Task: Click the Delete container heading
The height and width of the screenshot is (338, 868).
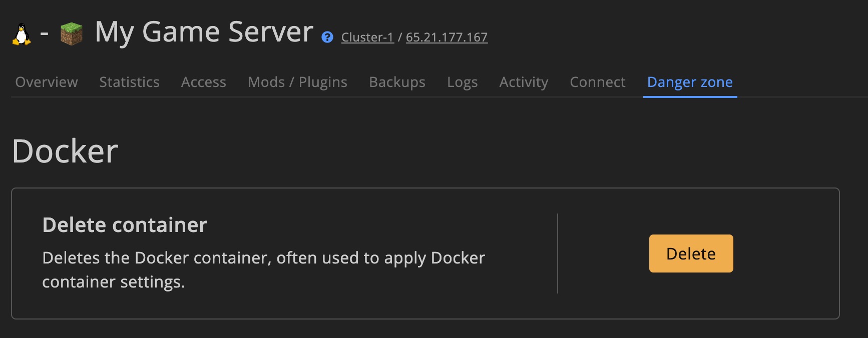Action: [x=125, y=225]
